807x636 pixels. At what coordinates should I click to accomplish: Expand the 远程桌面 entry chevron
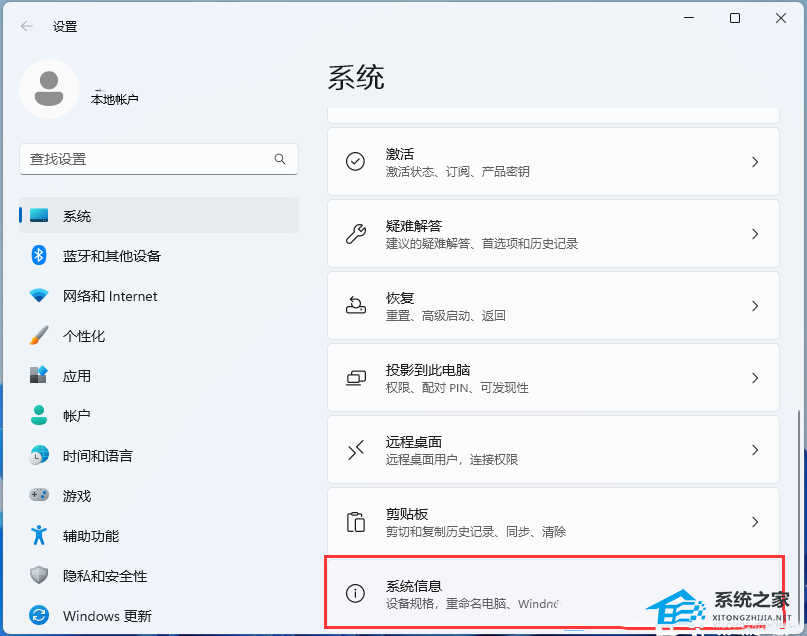pyautogui.click(x=755, y=450)
